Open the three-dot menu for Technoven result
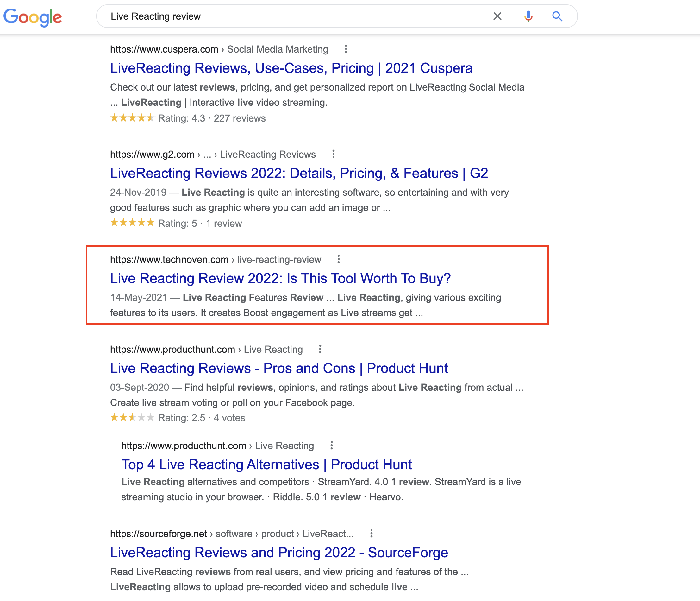Viewport: 700px width, 601px height. coord(339,259)
